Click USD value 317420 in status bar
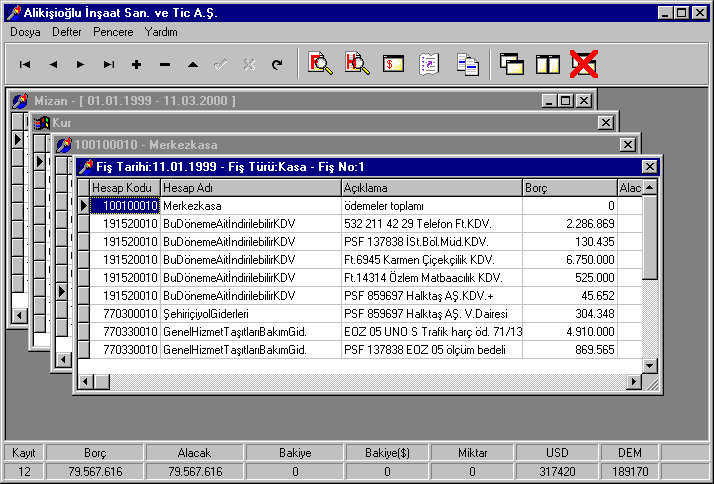This screenshot has width=714, height=484. click(557, 471)
